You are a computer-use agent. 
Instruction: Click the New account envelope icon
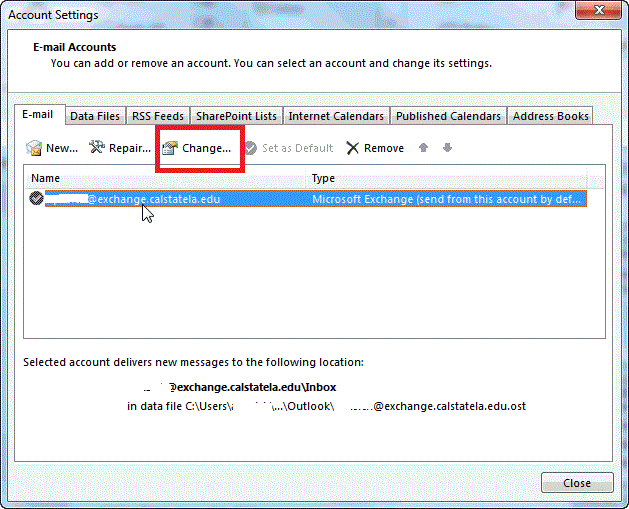[x=34, y=148]
